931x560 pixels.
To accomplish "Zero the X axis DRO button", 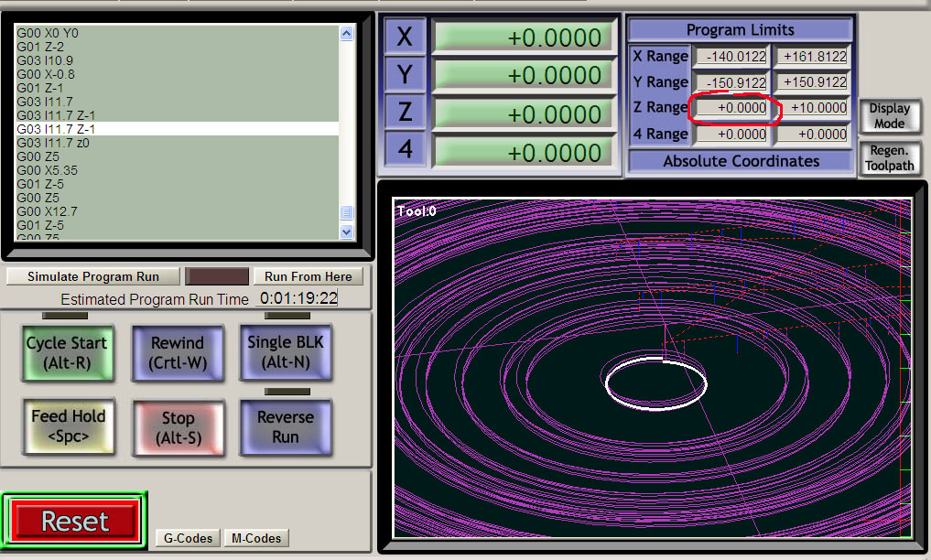I will coord(405,37).
